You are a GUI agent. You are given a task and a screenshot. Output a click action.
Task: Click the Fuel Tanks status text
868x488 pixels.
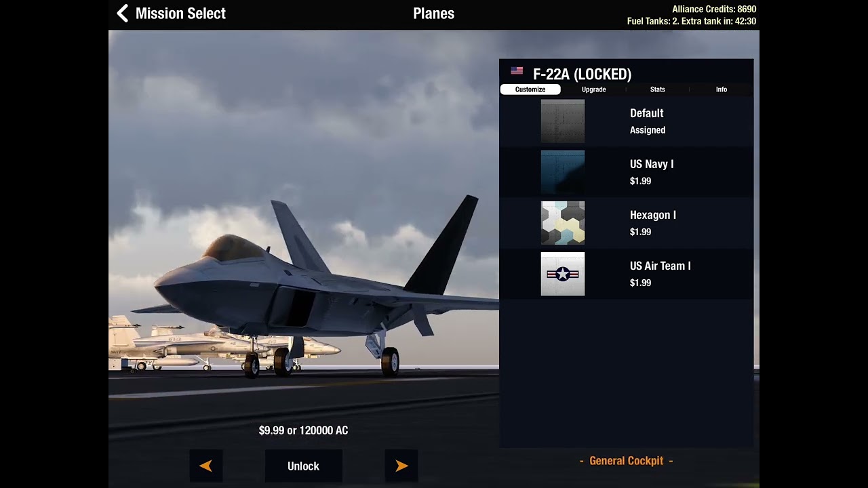click(692, 21)
